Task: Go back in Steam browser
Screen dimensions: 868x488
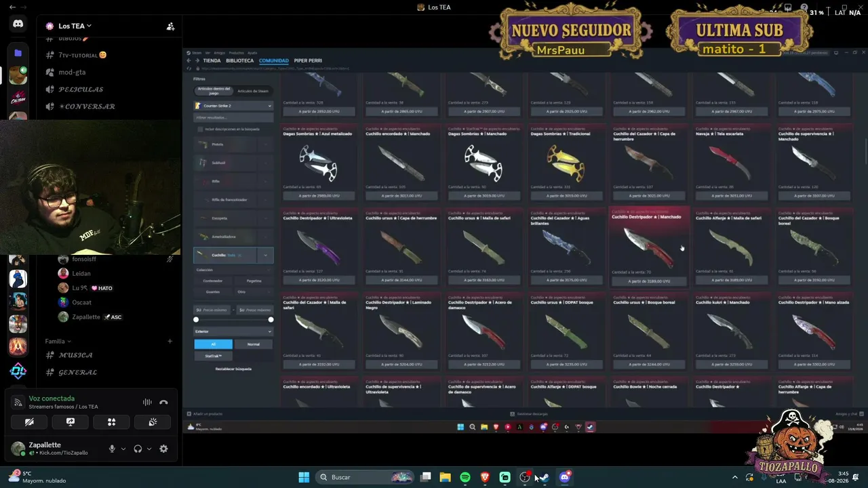Action: click(189, 60)
